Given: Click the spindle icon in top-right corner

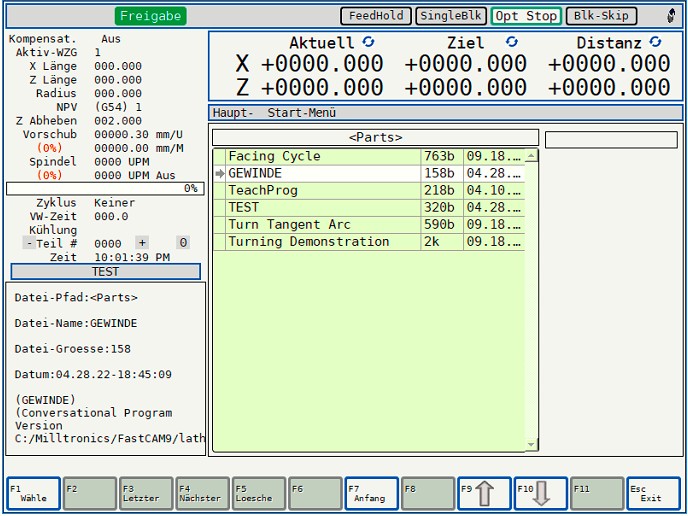Looking at the screenshot, I should [671, 16].
